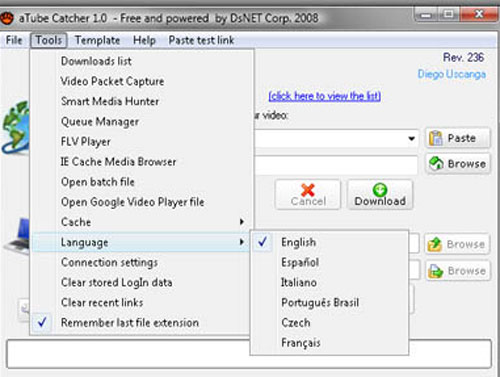
Task: Select Clear recent links
Action: 141,302
